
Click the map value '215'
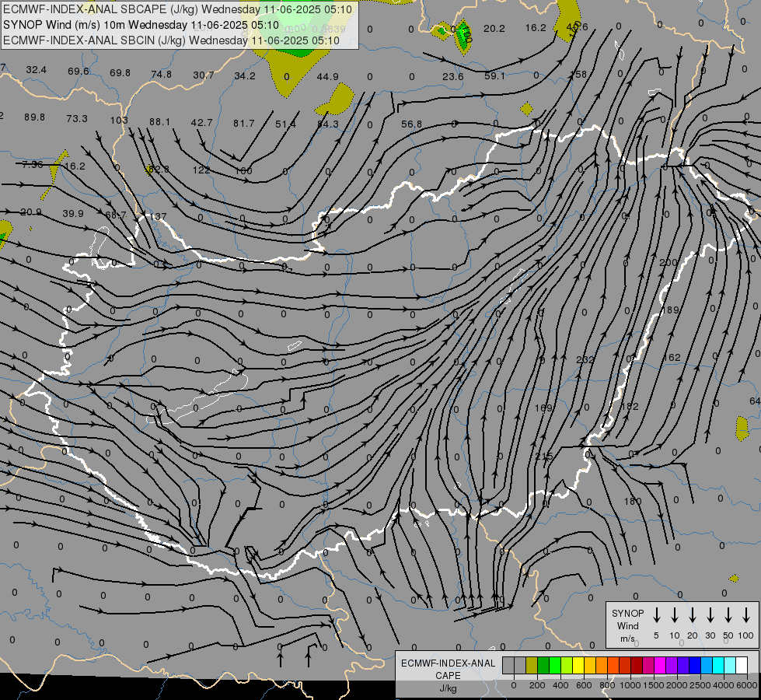[543, 457]
